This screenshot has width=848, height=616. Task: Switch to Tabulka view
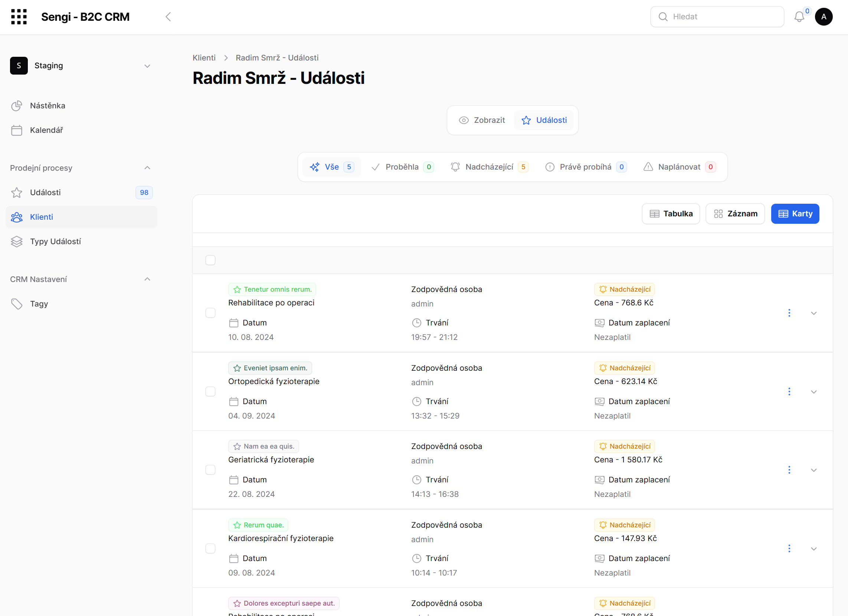(x=671, y=214)
